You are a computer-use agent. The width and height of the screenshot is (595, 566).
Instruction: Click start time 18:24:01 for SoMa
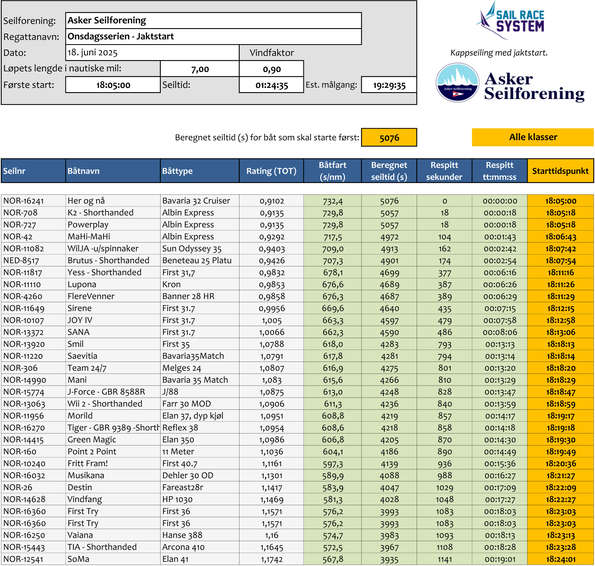[561, 559]
